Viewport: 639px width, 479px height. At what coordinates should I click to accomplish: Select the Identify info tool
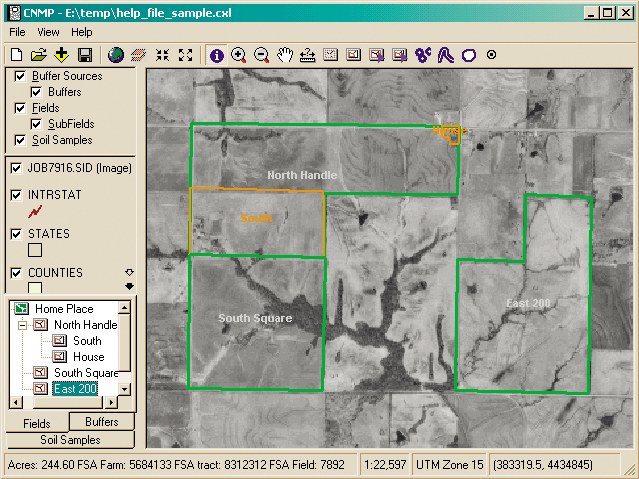point(217,55)
